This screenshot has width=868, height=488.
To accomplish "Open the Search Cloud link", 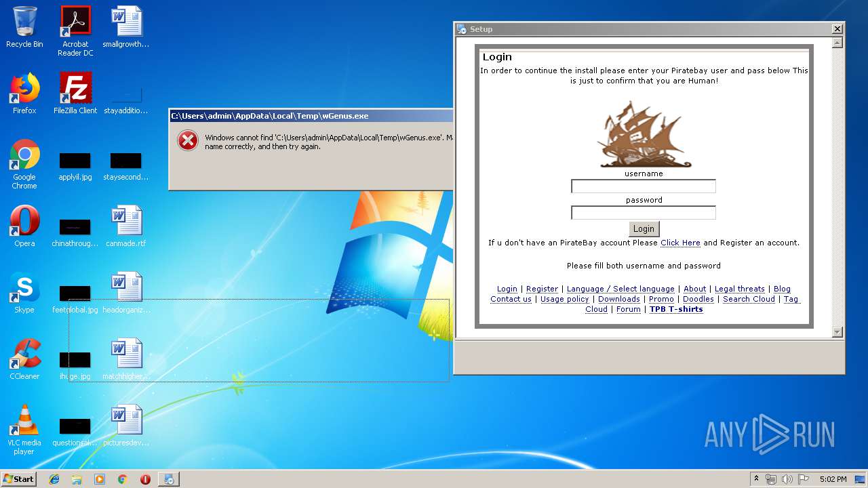I will (749, 299).
